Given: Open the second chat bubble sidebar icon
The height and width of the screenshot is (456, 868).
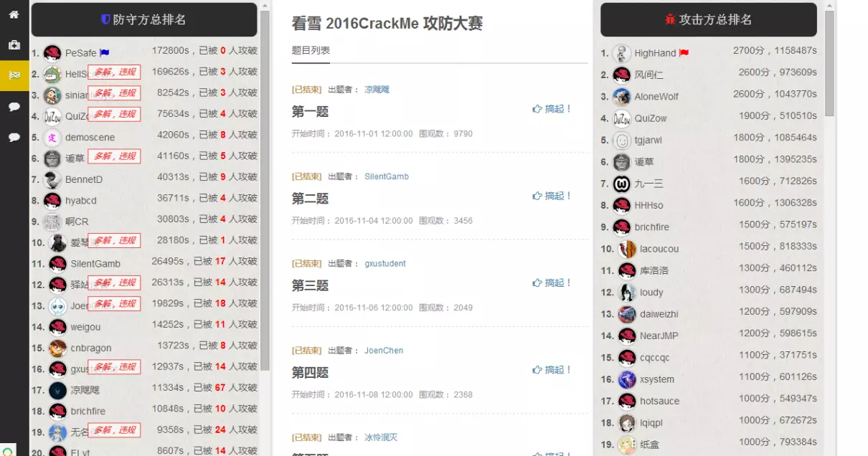Looking at the screenshot, I should 14,137.
